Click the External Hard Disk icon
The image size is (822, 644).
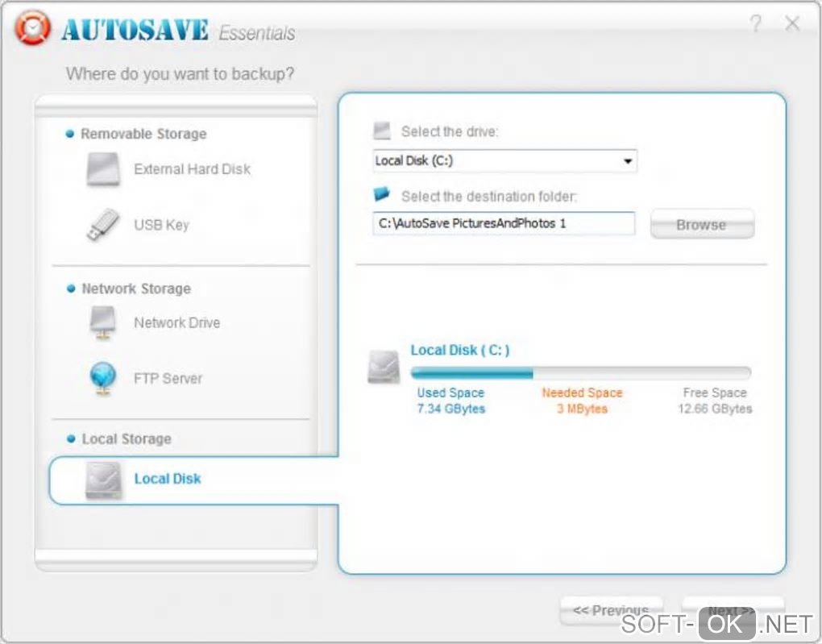click(103, 169)
